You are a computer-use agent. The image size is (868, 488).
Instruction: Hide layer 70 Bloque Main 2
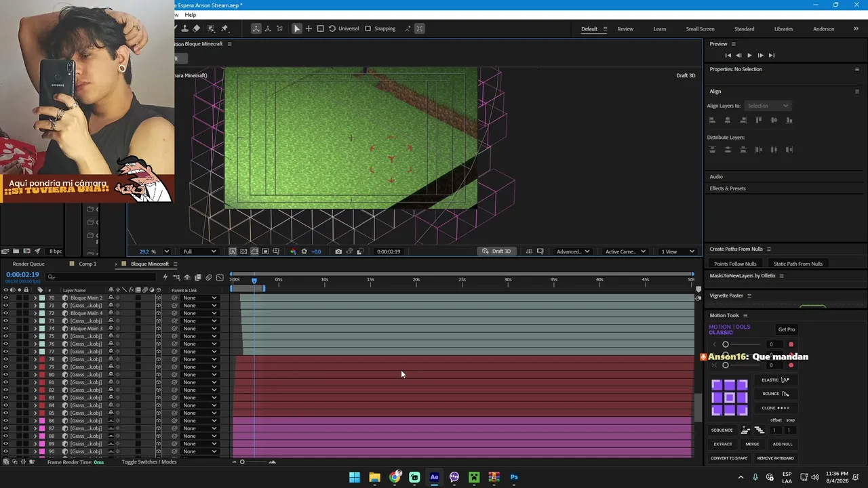[x=5, y=298]
